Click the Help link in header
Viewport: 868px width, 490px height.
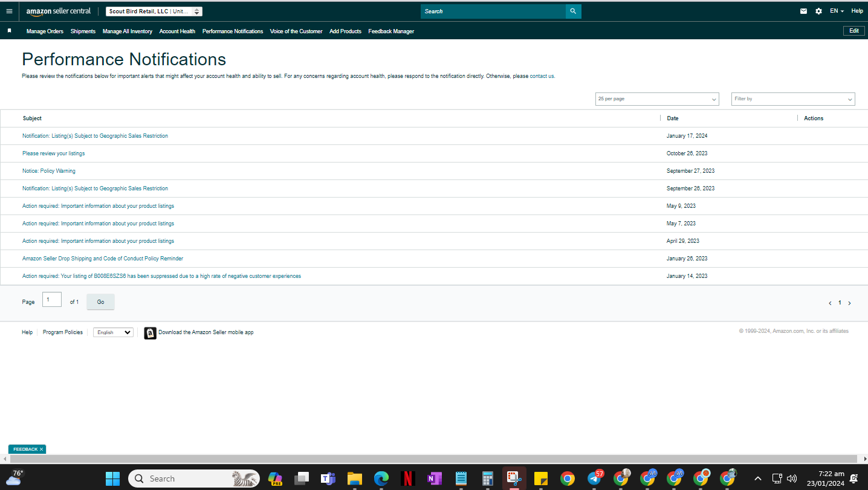(x=857, y=11)
